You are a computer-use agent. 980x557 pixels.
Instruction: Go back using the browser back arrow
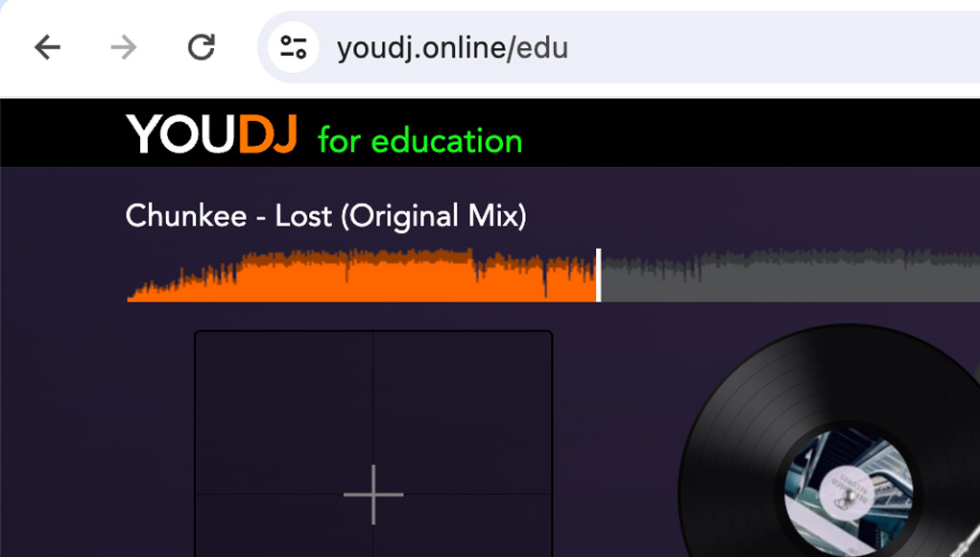[47, 47]
